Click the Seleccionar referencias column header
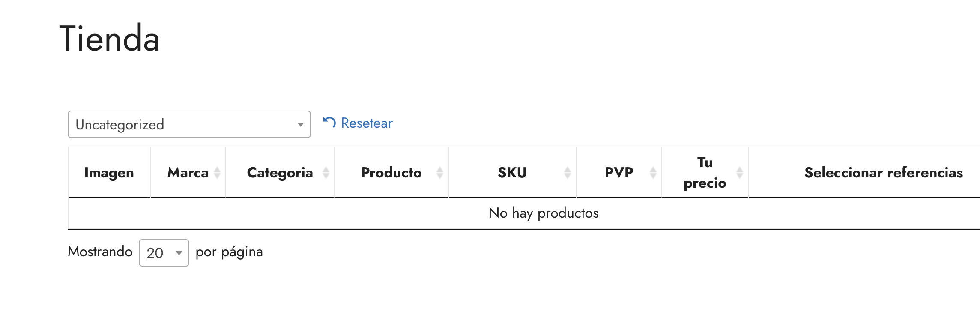 click(x=884, y=173)
